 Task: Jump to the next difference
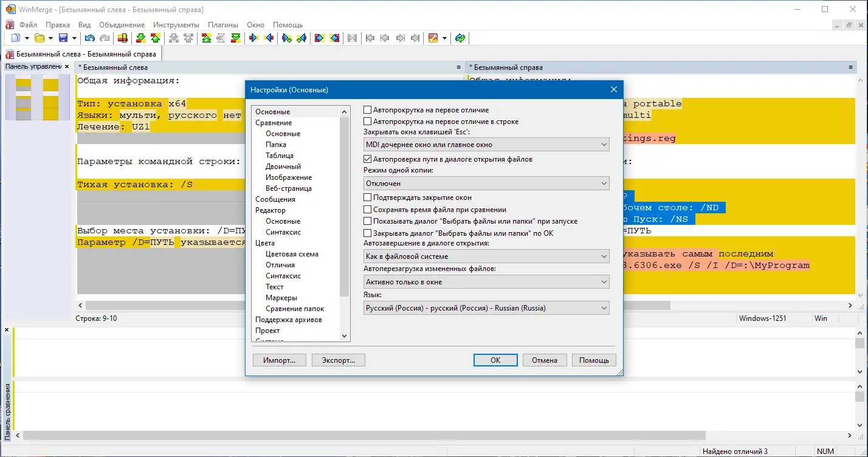click(x=141, y=38)
